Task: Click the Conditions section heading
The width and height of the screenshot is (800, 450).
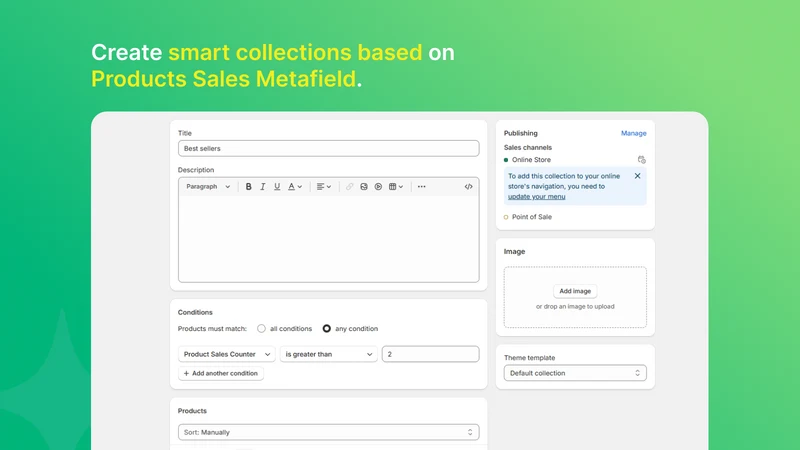Action: coord(195,312)
